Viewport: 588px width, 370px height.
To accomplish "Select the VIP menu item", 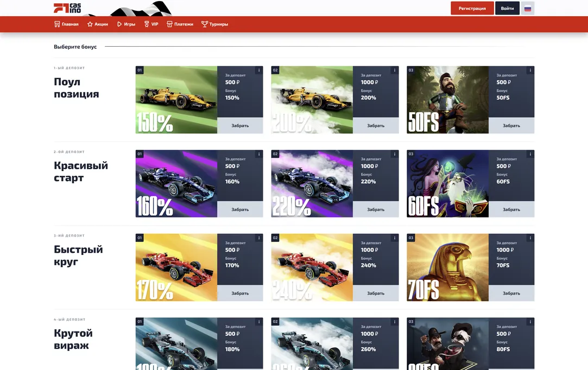I will coord(151,24).
